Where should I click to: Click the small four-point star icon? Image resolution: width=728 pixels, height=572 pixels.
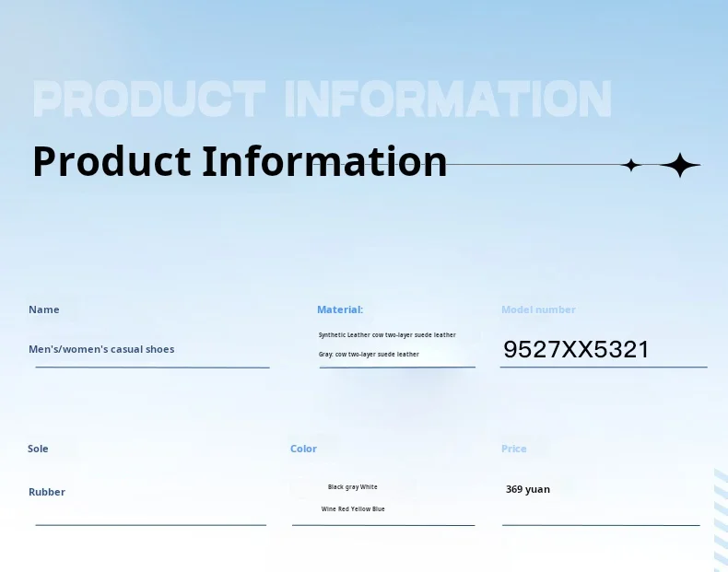pos(631,165)
